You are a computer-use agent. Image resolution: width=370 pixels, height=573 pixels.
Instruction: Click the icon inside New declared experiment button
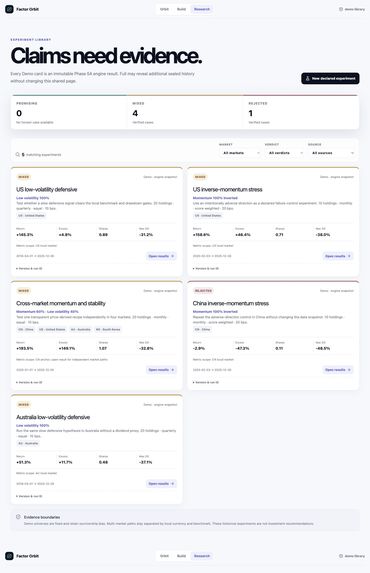point(307,78)
